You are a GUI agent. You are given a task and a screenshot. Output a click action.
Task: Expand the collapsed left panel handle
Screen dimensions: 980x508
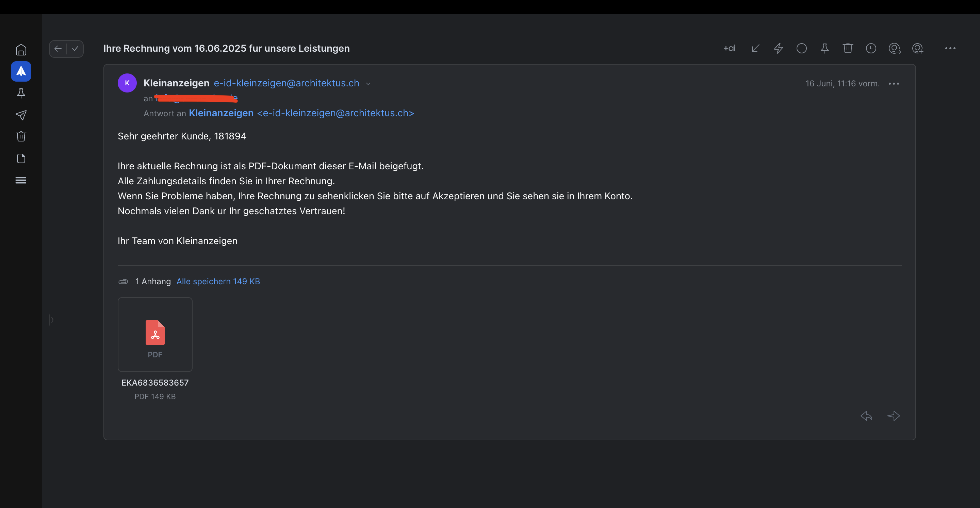(51, 320)
